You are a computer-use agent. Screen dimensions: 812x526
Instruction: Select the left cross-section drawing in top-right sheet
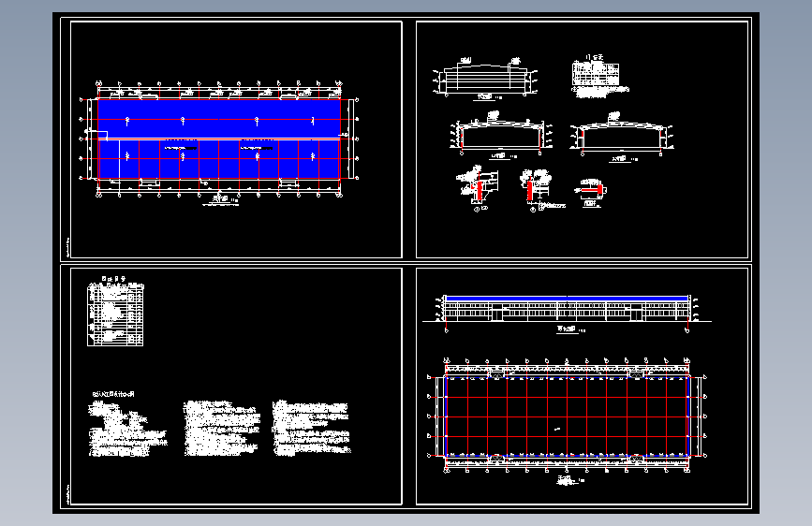coord(500,135)
